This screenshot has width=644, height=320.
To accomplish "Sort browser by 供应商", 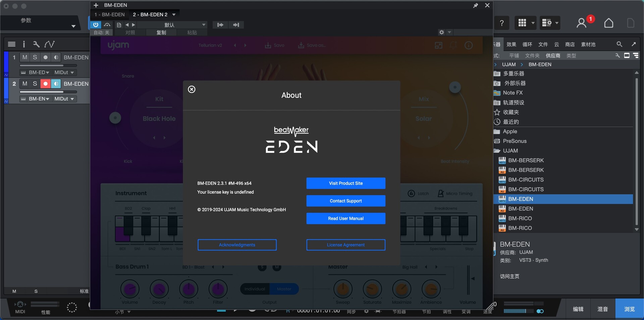I will [553, 56].
